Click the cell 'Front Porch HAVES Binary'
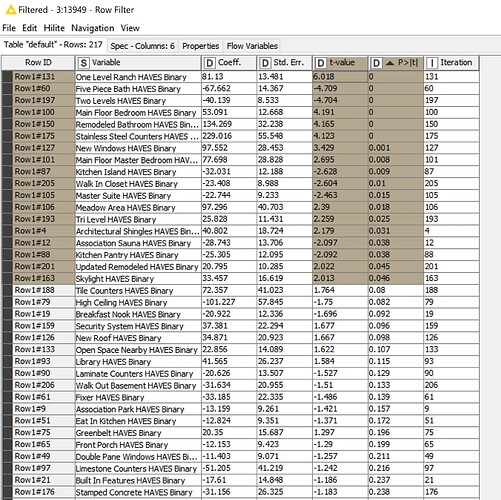 (138, 445)
